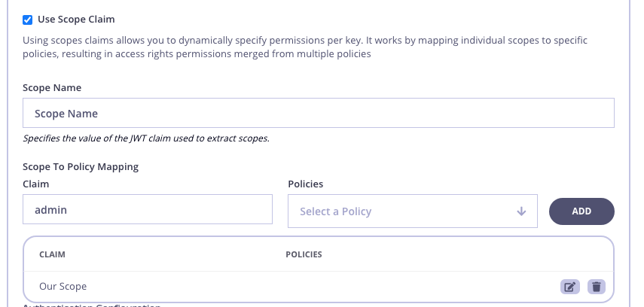Image resolution: width=644 pixels, height=307 pixels.
Task: Edit the Our Scope mapping entry
Action: pos(570,287)
